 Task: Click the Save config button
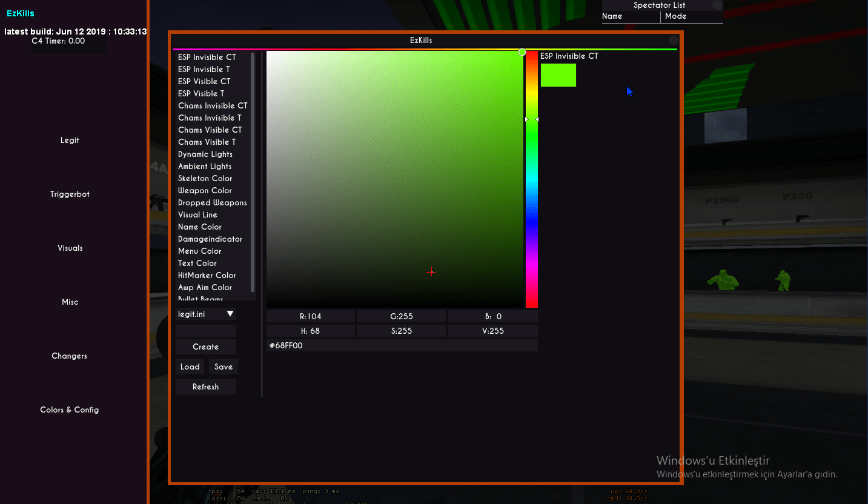pyautogui.click(x=224, y=366)
